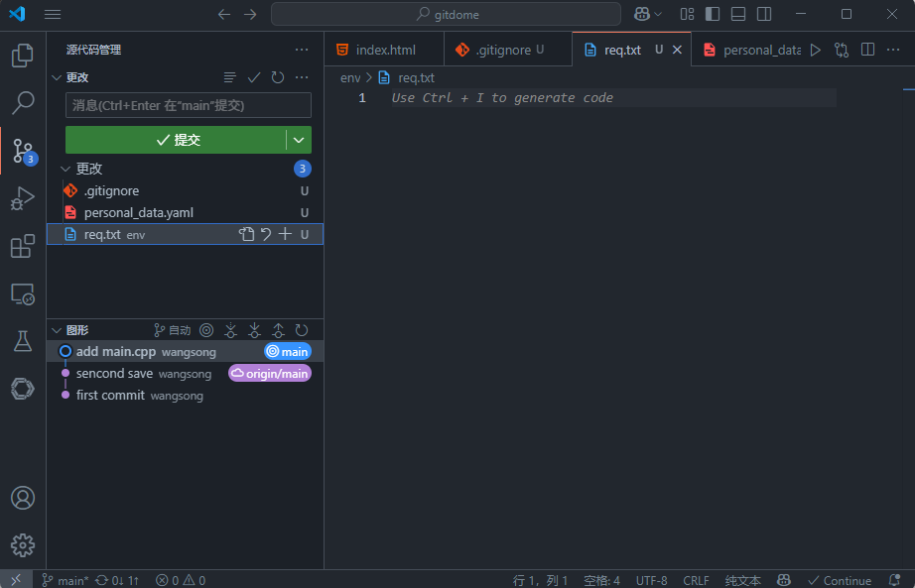This screenshot has height=588, width=915.
Task: Open the Search view in activity bar
Action: [22, 103]
